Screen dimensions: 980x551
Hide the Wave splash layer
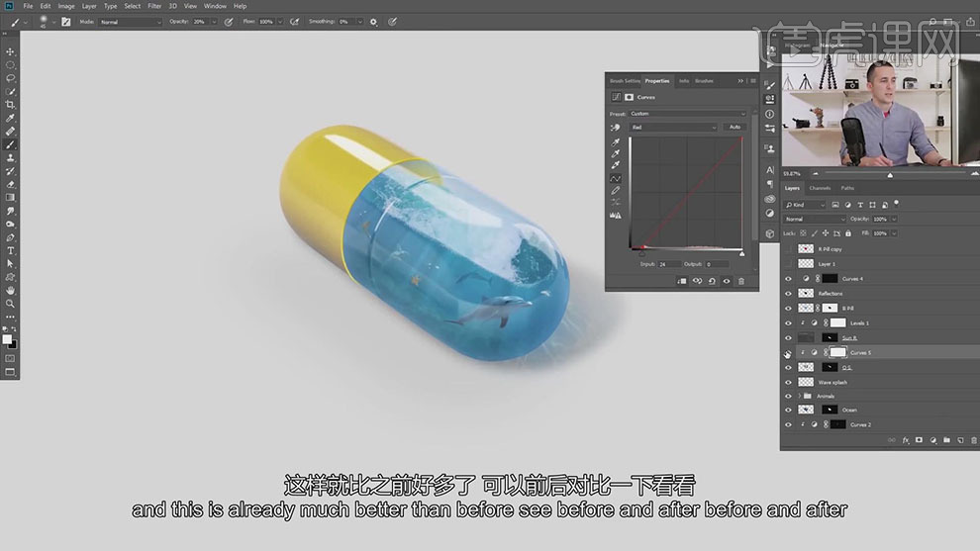[788, 382]
